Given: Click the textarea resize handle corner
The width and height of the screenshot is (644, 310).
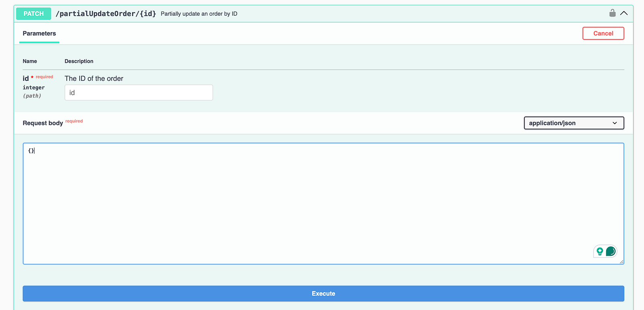Looking at the screenshot, I should coord(621,261).
